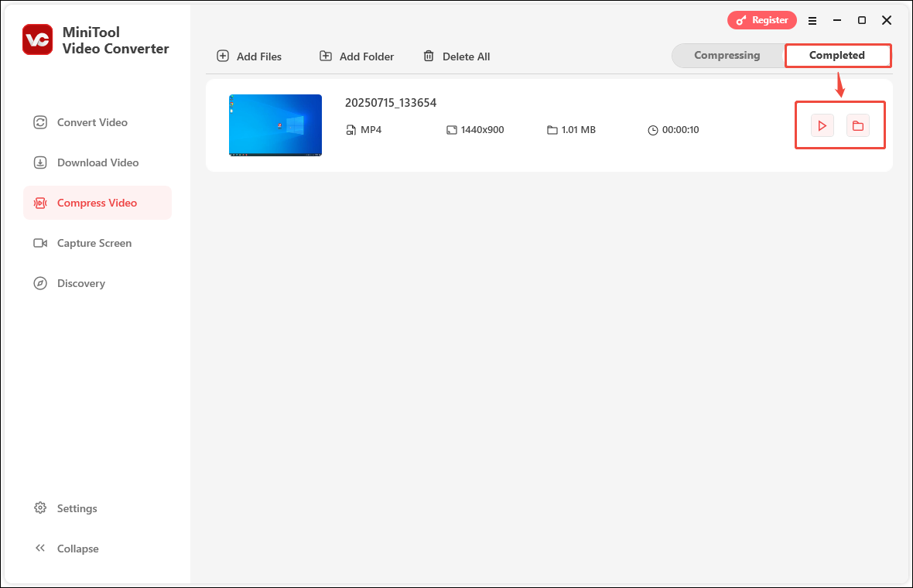Select Compress Video in the sidebar
This screenshot has width=913, height=588.
97,203
